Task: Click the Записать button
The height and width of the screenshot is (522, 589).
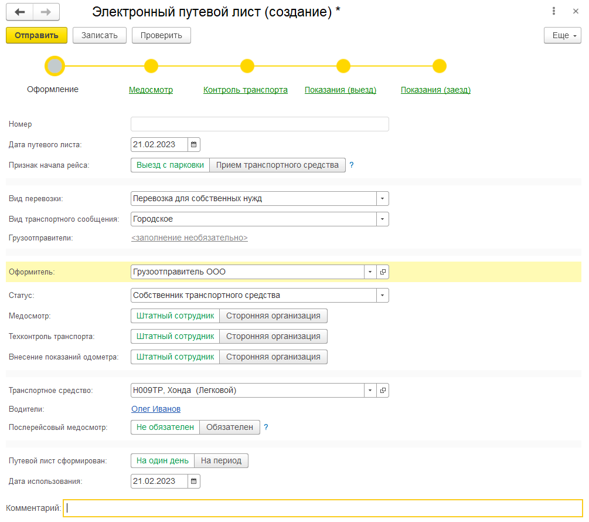Action: coord(100,35)
